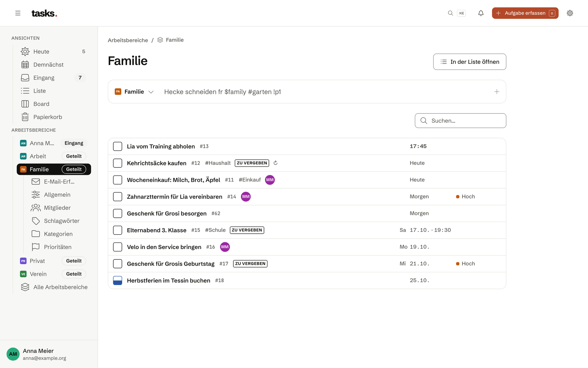This screenshot has width=588, height=368.
Task: Click recurring icon on Kehrichtsäcke kaufen
Action: (x=275, y=163)
